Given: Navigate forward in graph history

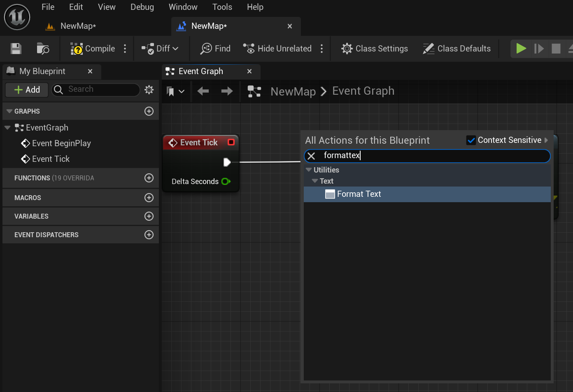Looking at the screenshot, I should pyautogui.click(x=227, y=91).
